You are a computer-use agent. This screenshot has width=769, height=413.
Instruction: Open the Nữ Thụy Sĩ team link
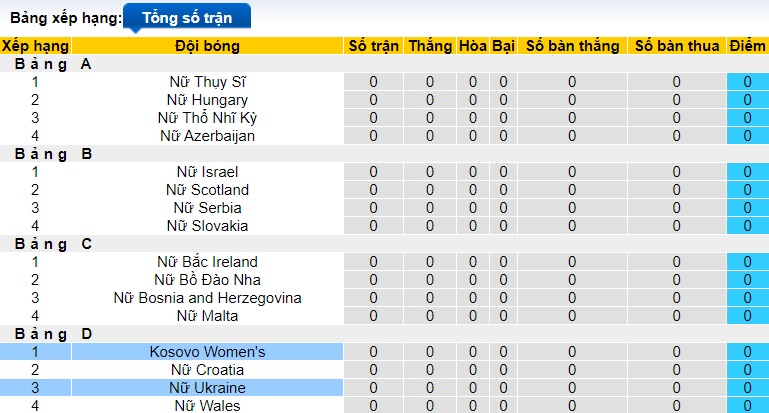click(207, 82)
